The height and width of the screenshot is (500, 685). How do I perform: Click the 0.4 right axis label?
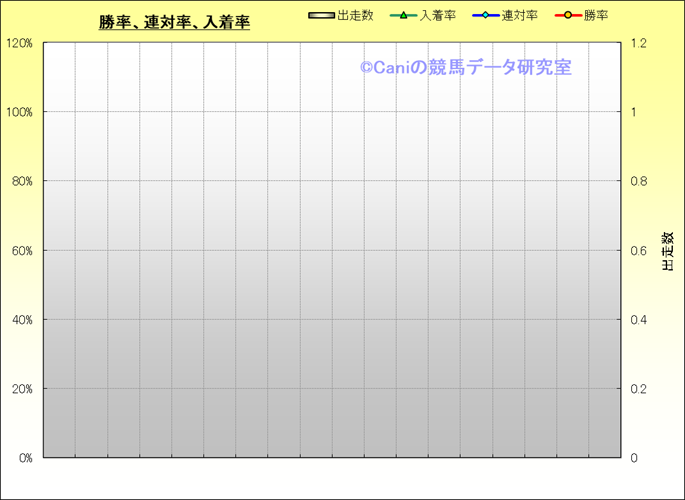pos(638,320)
